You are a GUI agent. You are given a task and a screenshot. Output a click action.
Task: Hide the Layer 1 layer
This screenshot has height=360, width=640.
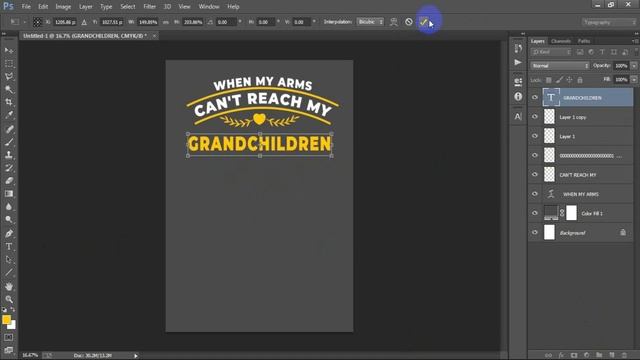(x=535, y=136)
